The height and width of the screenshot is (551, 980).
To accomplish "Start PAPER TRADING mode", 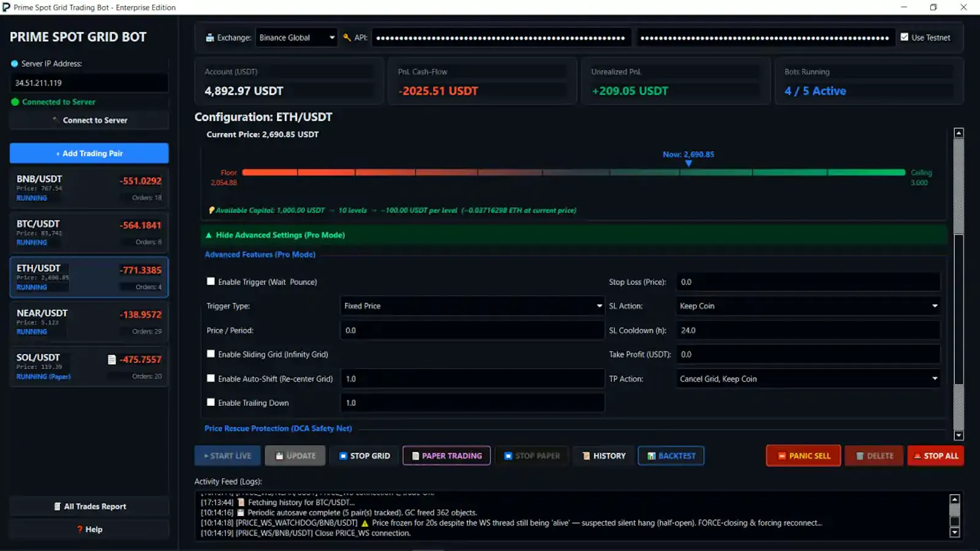I will (x=447, y=455).
